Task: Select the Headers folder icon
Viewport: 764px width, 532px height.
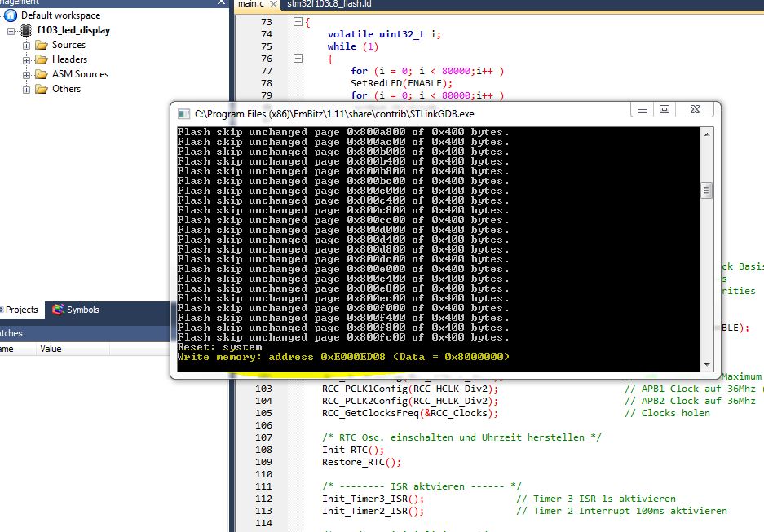Action: [x=42, y=59]
